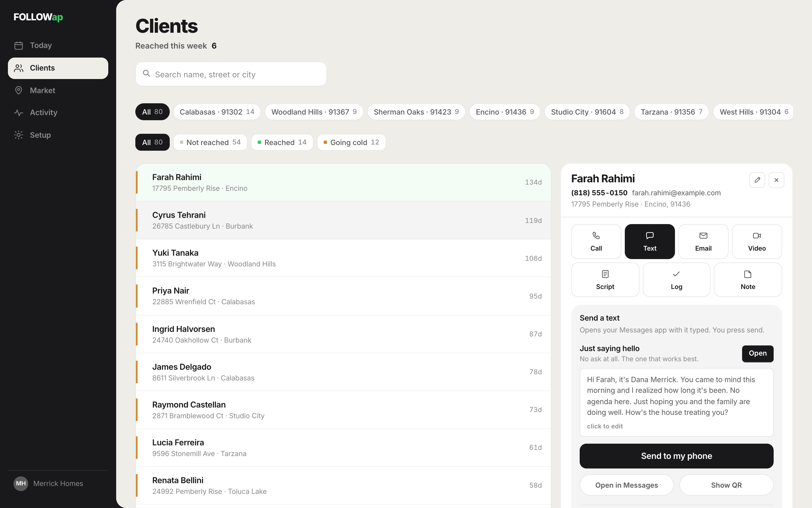Open Cyrus Tehrani client row

point(343,220)
